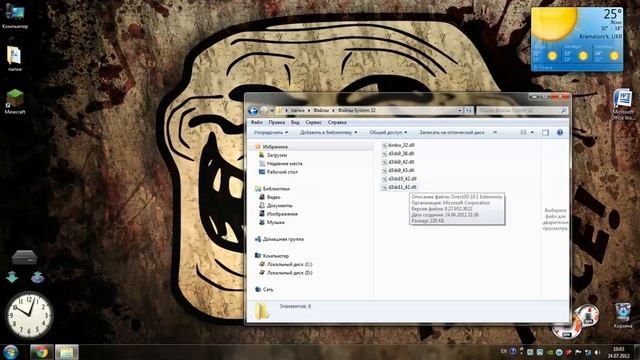
Task: Select the Корзина recycle bin icon
Action: (623, 316)
